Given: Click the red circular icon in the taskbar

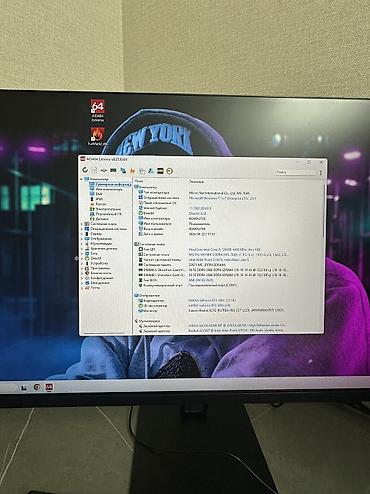Looking at the screenshot, I should [x=37, y=387].
